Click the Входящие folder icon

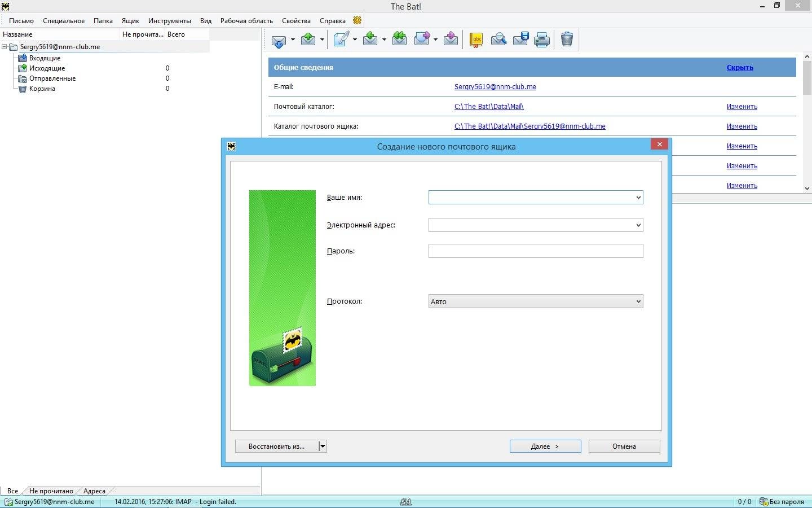coord(23,58)
